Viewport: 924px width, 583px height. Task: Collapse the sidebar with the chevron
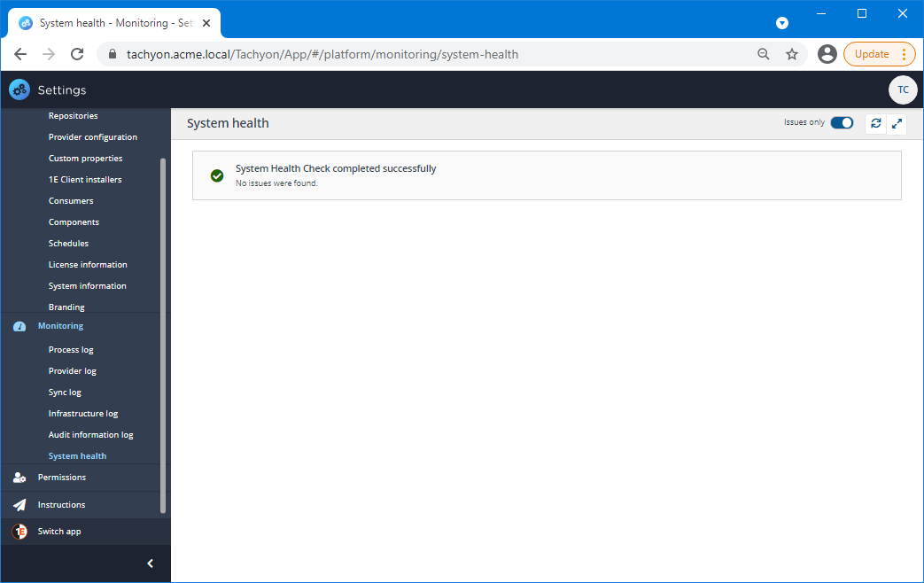point(151,564)
